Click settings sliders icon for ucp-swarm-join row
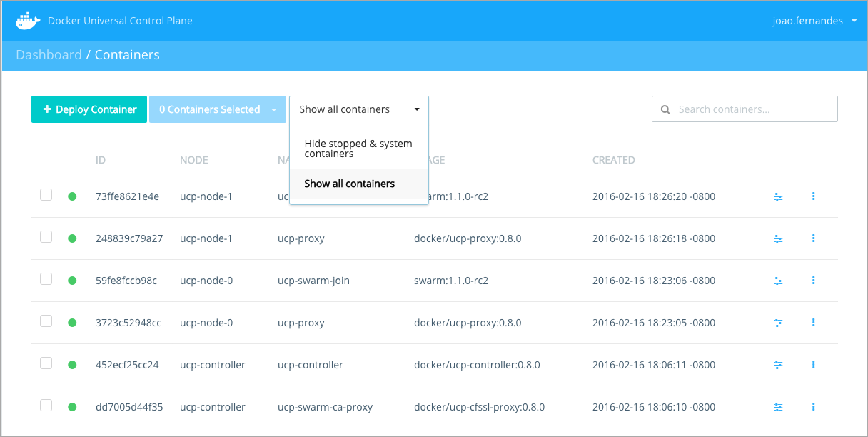Screen dimensions: 868x437 coord(778,281)
